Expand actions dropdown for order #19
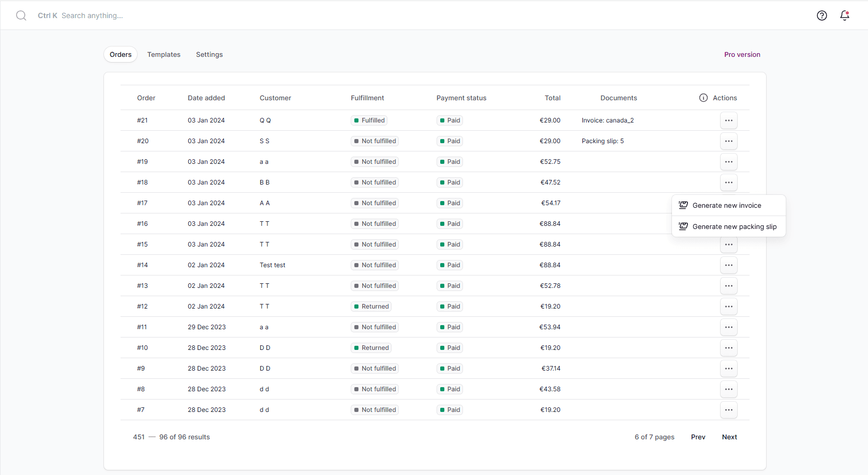The height and width of the screenshot is (475, 868). point(728,162)
